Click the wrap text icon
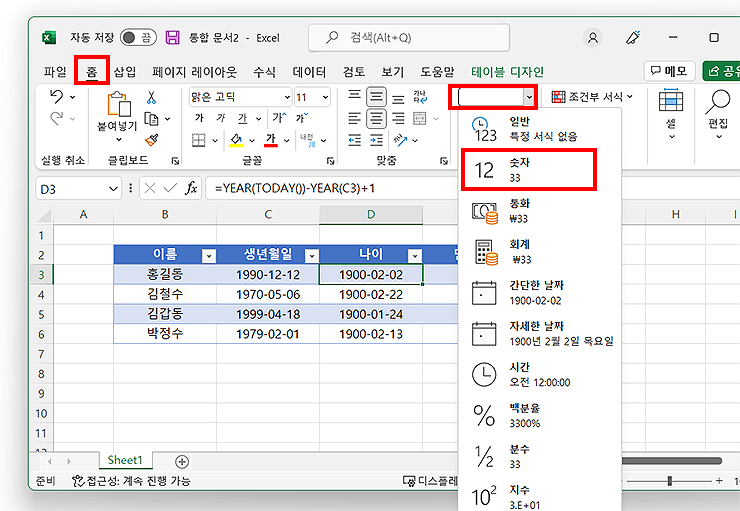This screenshot has width=740, height=511. click(x=420, y=97)
